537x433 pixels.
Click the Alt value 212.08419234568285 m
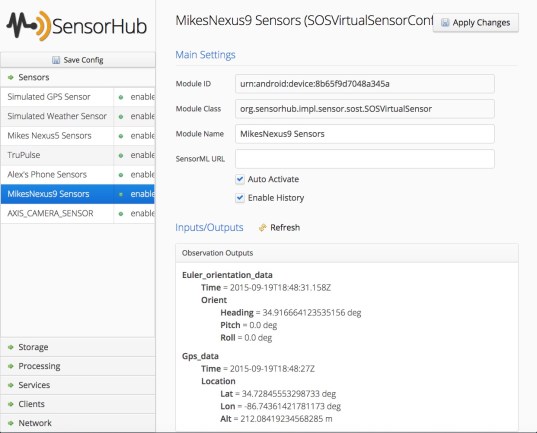pos(286,419)
